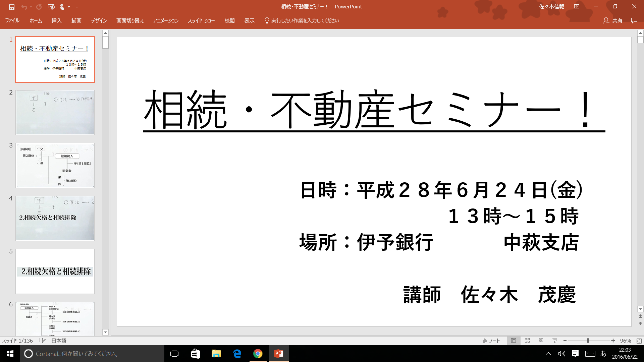Click the 日本語 language indicator

click(59, 341)
